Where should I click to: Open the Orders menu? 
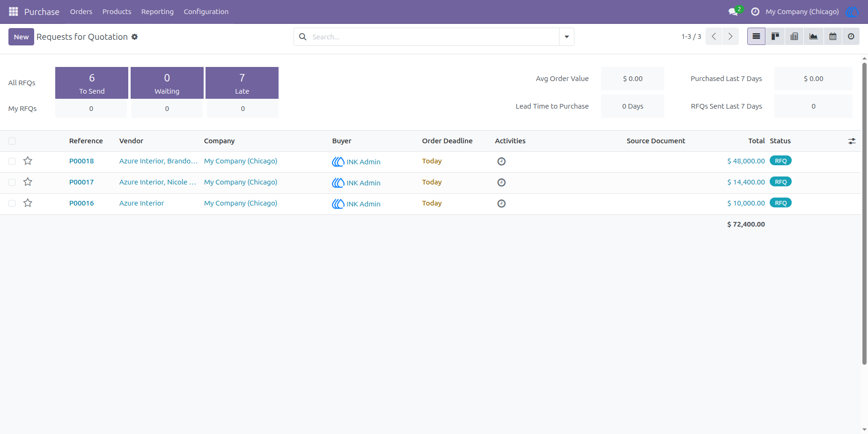[81, 12]
